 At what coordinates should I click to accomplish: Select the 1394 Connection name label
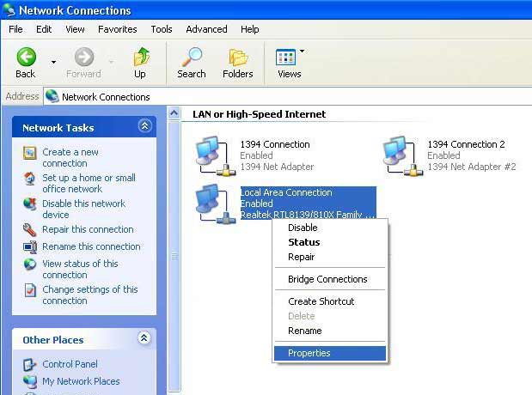275,144
